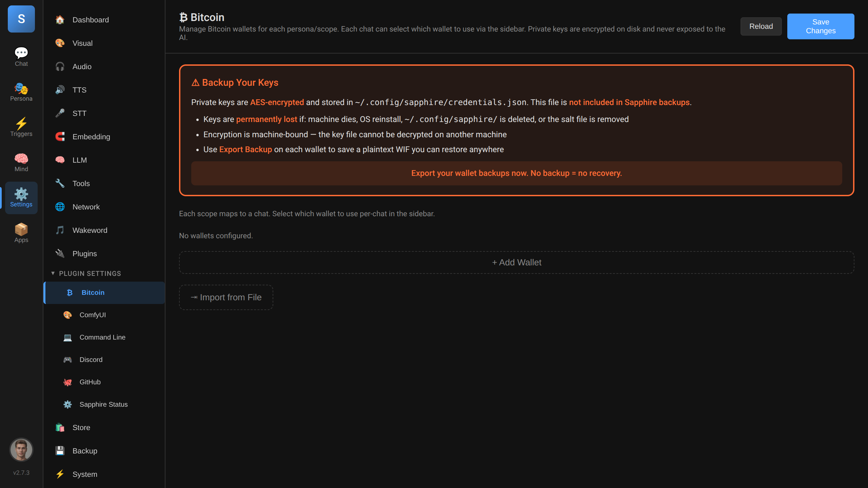The image size is (868, 488).
Task: Click the GitHub octopus icon
Action: tap(68, 382)
